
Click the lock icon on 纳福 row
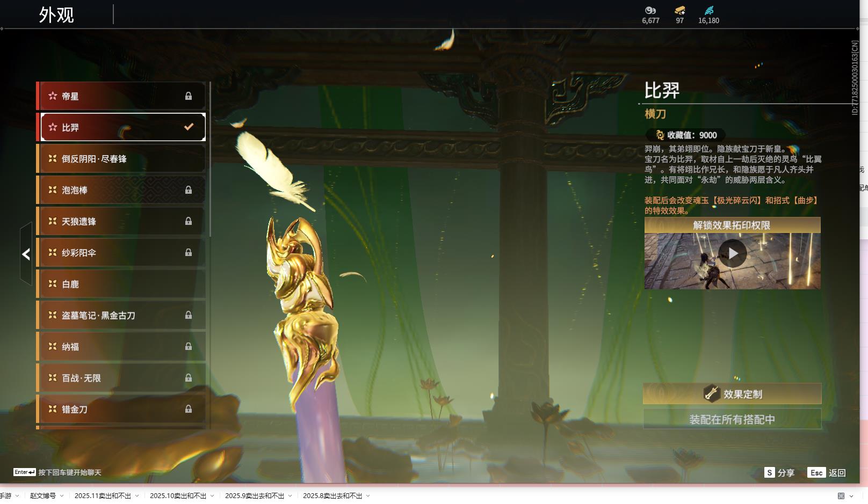point(189,347)
